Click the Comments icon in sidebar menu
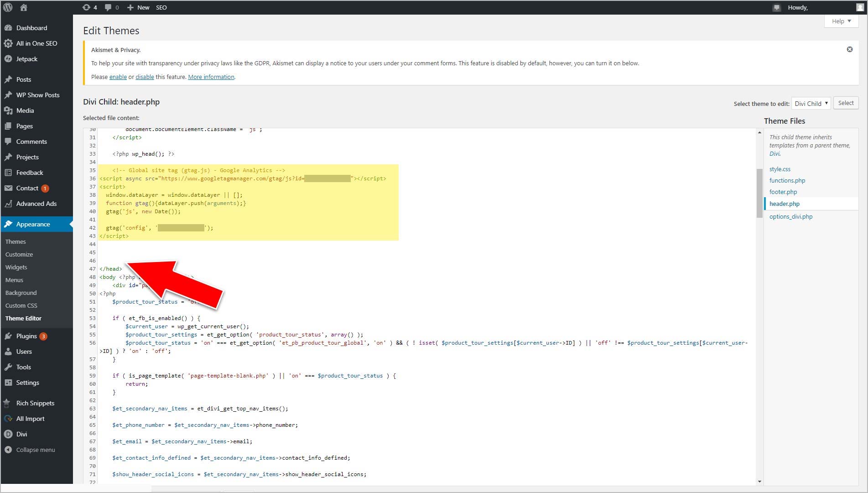 tap(8, 142)
